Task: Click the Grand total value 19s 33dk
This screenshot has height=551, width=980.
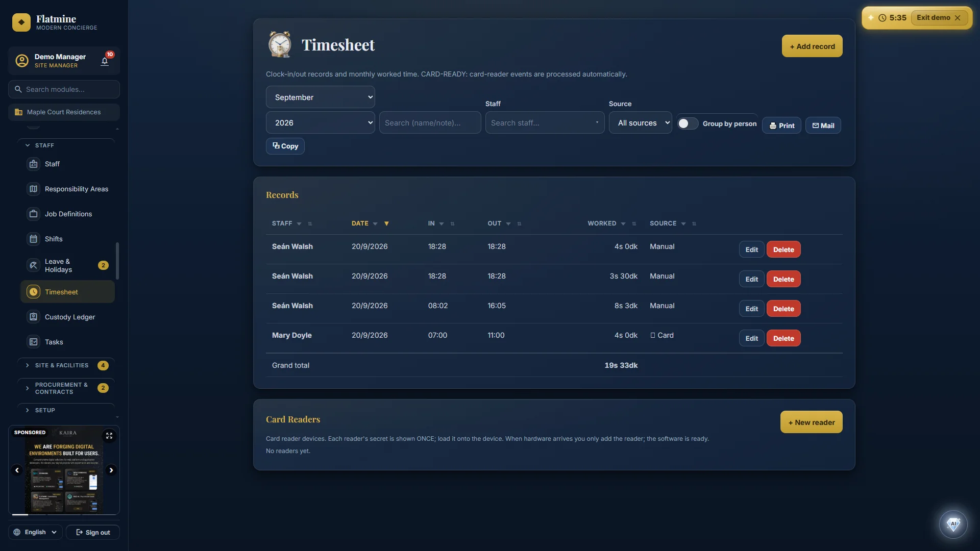Action: (x=621, y=365)
